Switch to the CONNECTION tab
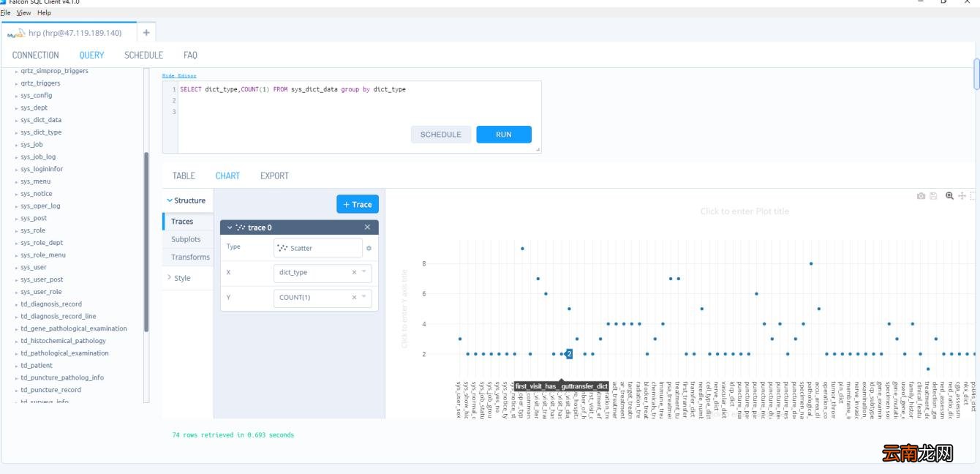This screenshot has width=980, height=474. [x=36, y=55]
